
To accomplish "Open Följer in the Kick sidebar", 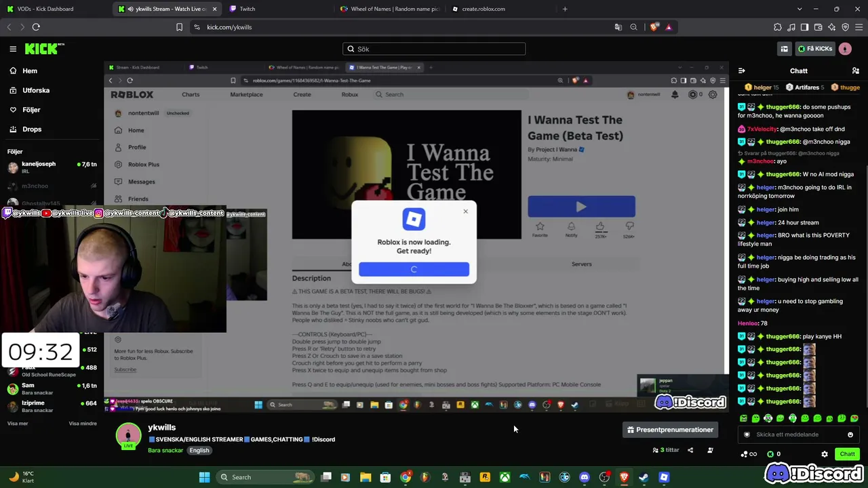I will pyautogui.click(x=31, y=110).
